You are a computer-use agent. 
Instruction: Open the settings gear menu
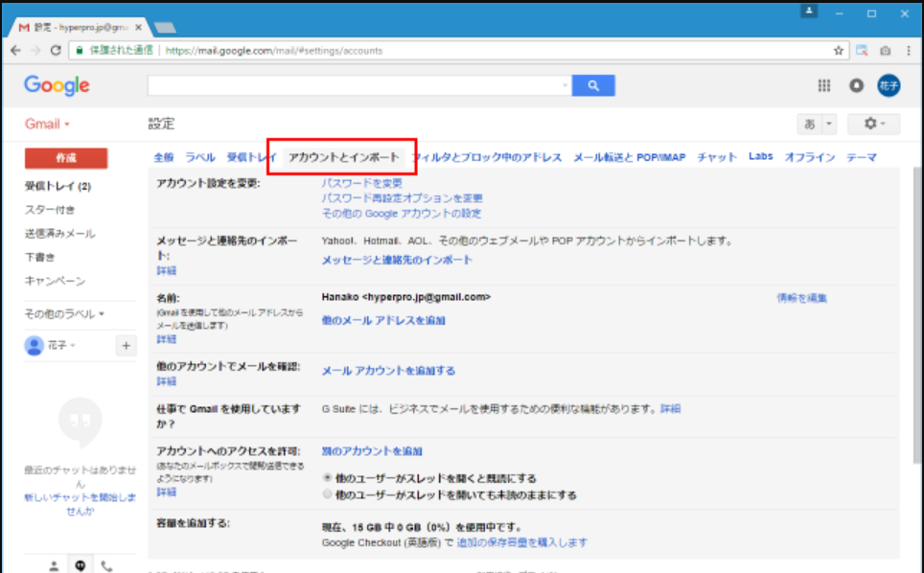click(874, 124)
